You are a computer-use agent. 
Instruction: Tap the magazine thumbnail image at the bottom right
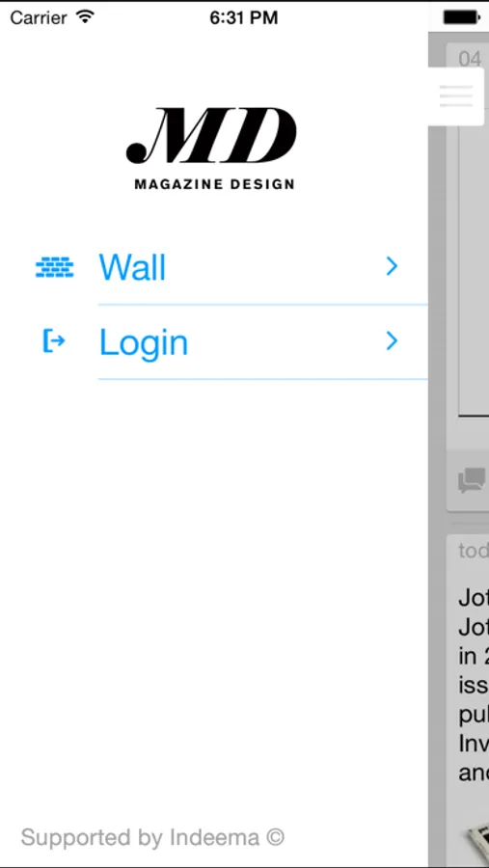[x=476, y=841]
